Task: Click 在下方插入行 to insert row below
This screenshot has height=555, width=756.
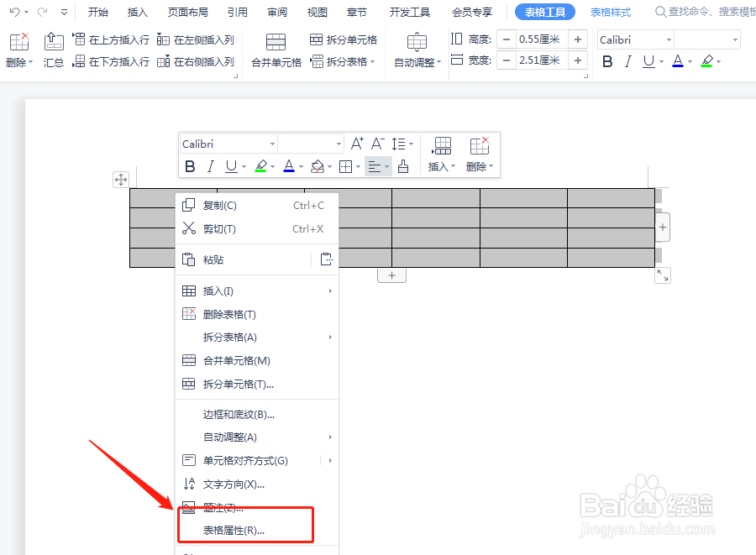Action: point(120,60)
